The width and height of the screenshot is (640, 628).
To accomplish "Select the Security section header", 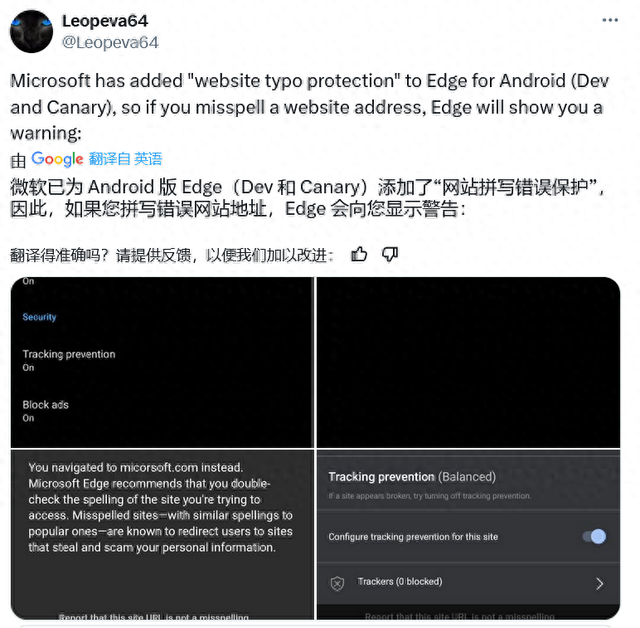I will click(39, 317).
